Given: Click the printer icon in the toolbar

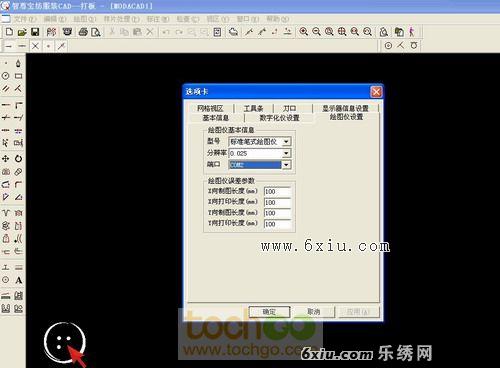Looking at the screenshot, I should (x=83, y=32).
